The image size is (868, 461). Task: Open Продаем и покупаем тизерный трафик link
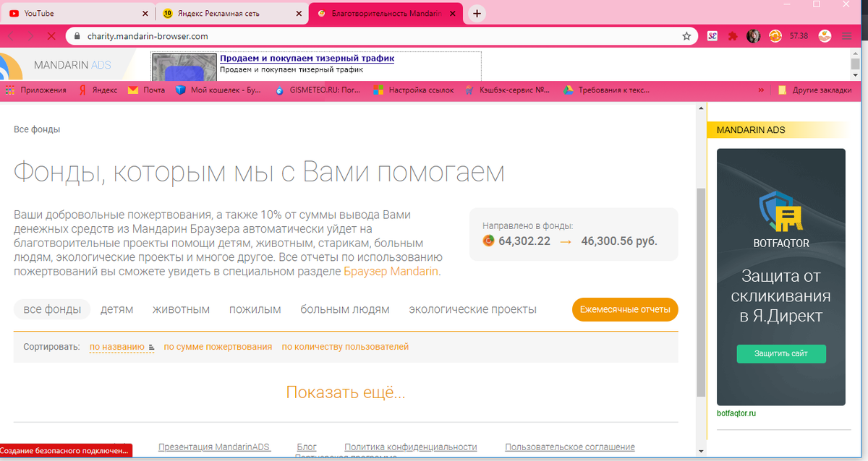pos(307,59)
